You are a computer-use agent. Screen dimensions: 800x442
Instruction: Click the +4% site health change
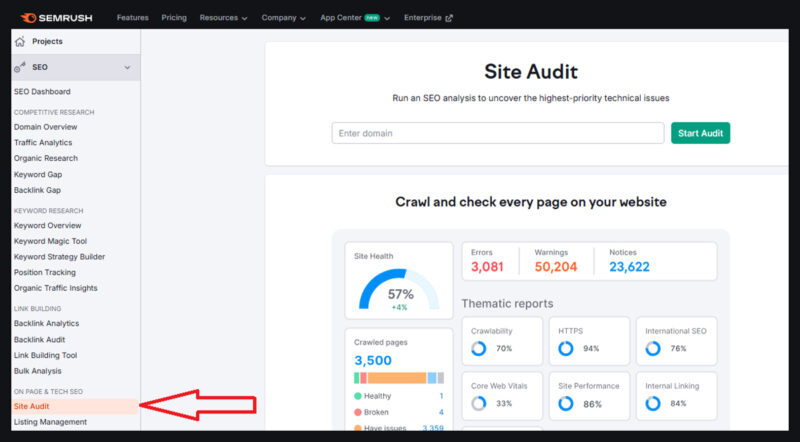tap(399, 307)
